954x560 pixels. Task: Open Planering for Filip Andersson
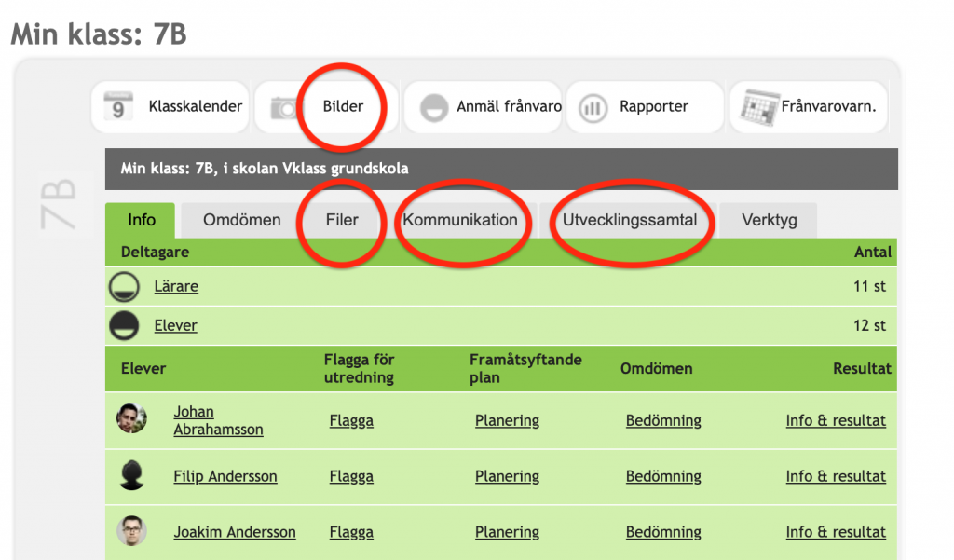pyautogui.click(x=507, y=476)
